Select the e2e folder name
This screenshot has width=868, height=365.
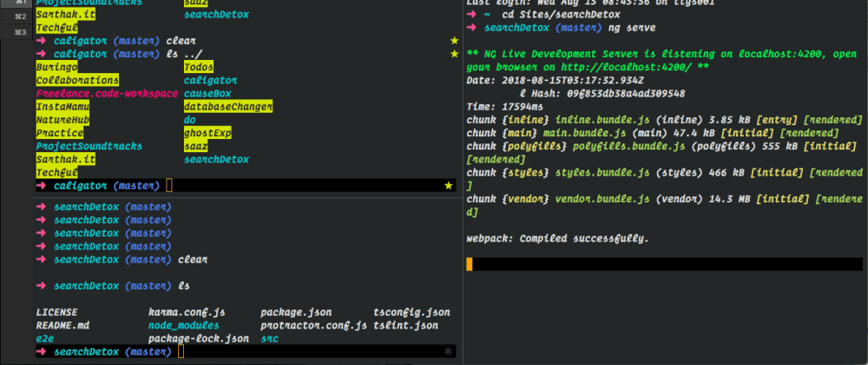(44, 338)
